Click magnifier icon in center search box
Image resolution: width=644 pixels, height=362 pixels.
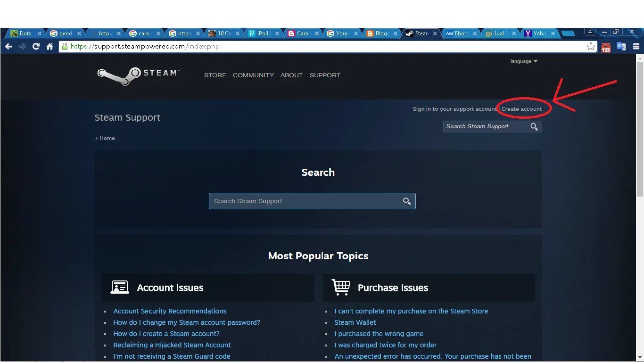pyautogui.click(x=406, y=201)
